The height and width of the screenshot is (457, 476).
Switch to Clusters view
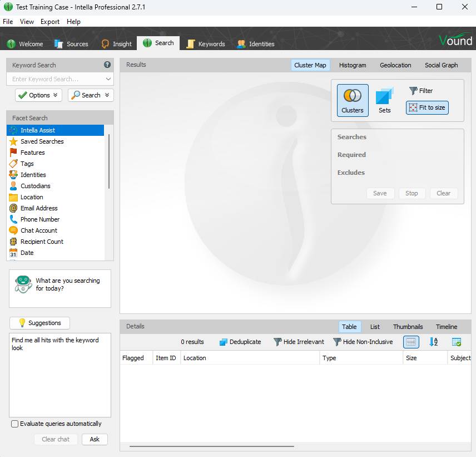click(x=353, y=100)
